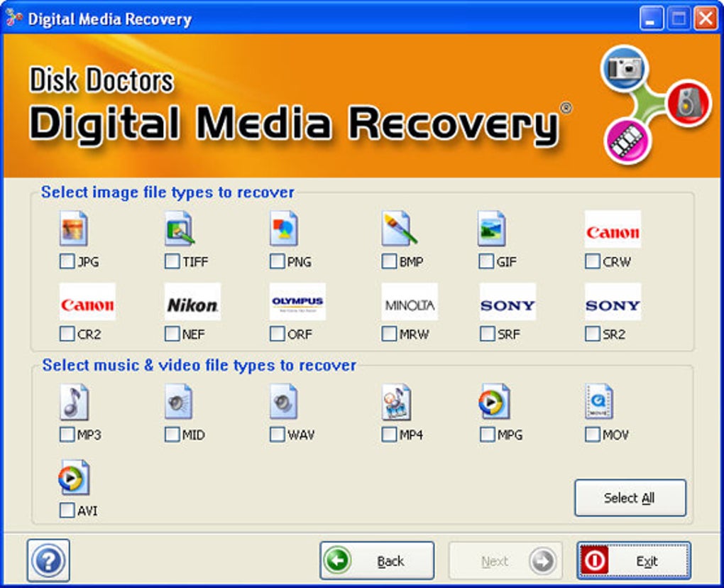The image size is (724, 588).
Task: Click the app icon in title bar
Action: pos(14,18)
